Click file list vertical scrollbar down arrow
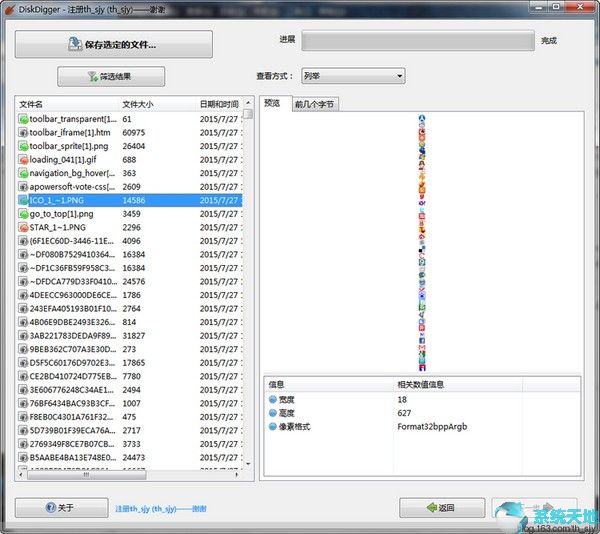This screenshot has width=600, height=534. 248,464
